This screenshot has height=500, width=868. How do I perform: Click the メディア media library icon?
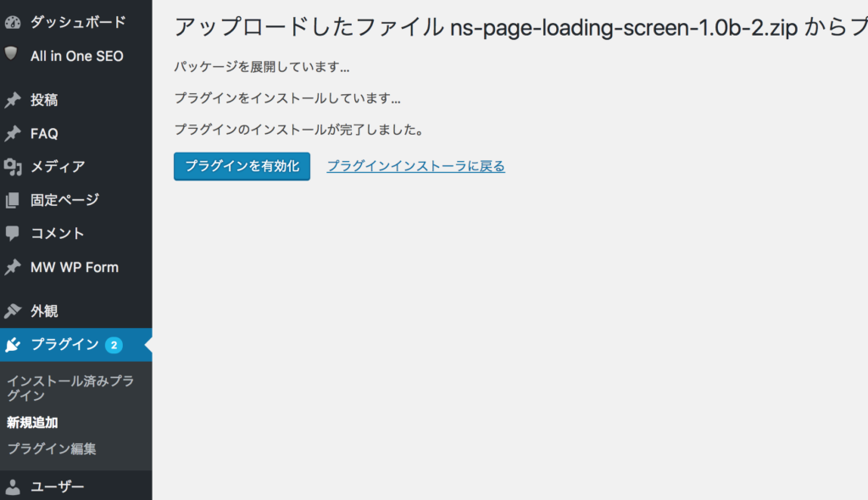(x=13, y=167)
